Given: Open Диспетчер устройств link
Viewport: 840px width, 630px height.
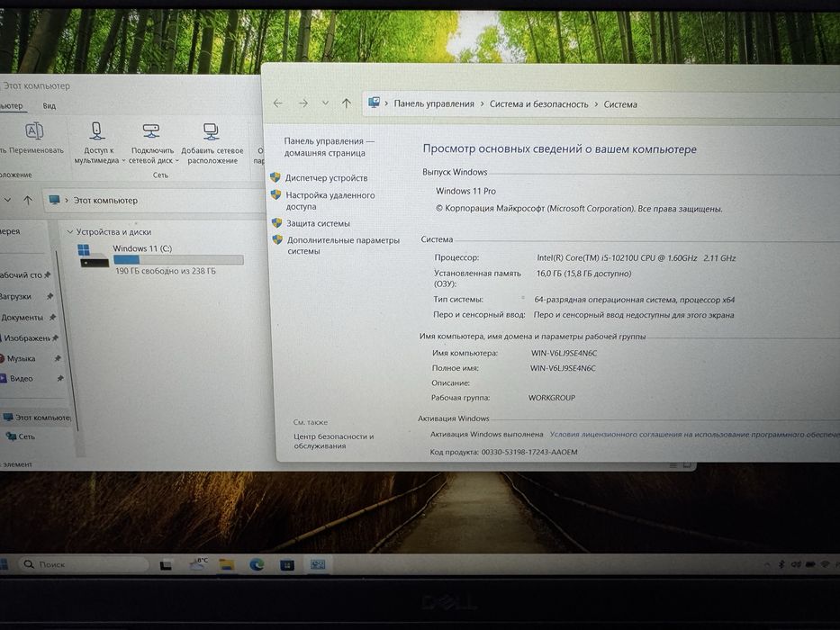Looking at the screenshot, I should coord(326,178).
